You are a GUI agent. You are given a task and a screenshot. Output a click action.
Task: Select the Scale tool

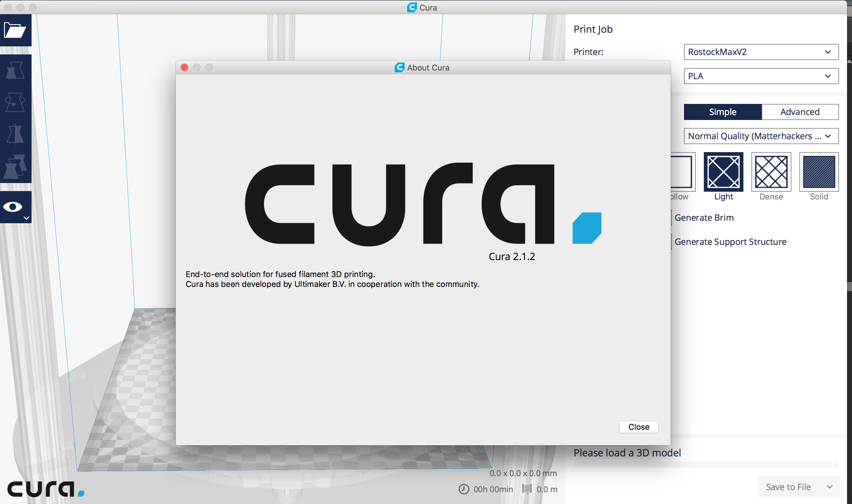click(x=15, y=70)
